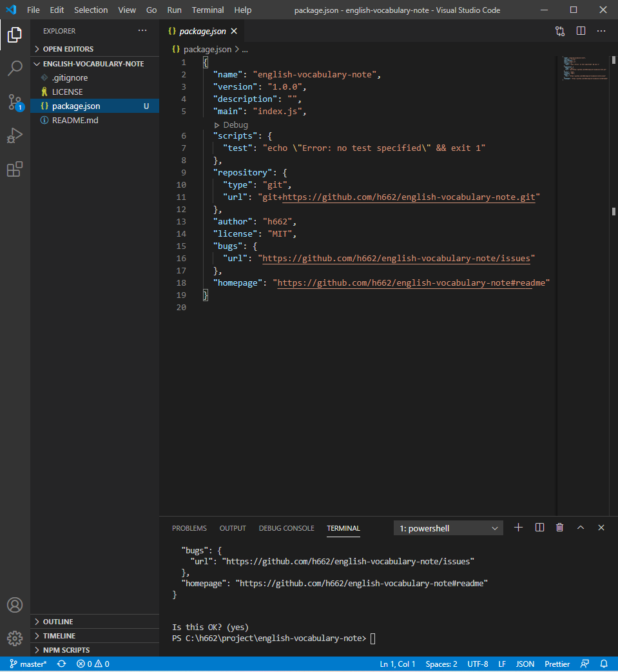Viewport: 618px width, 672px height.
Task: Open the Edit menu
Action: [57, 10]
